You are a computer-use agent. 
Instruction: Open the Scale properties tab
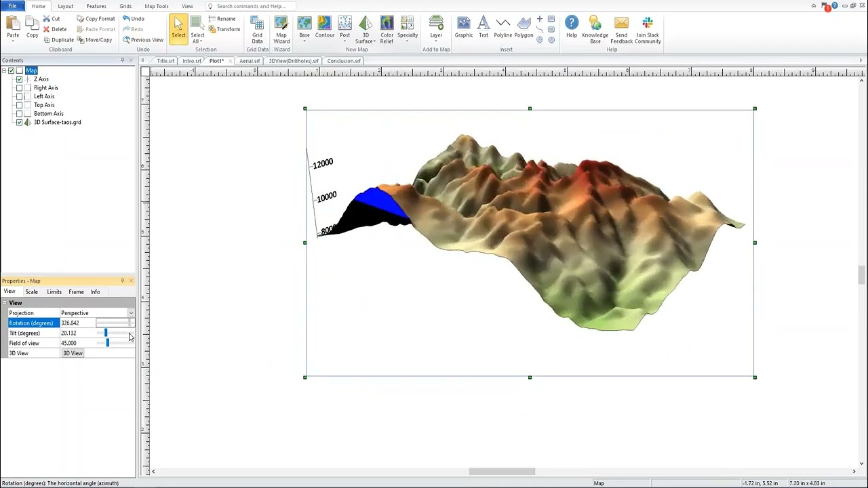tap(32, 292)
